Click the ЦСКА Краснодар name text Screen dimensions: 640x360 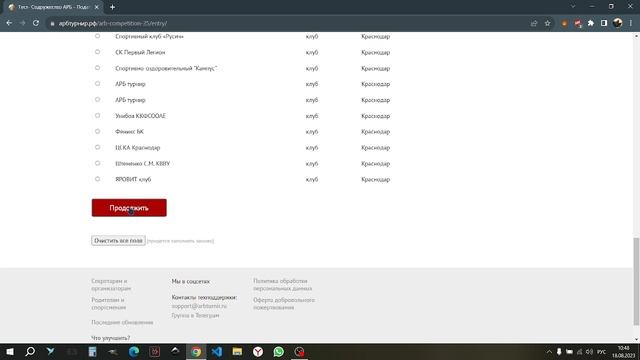pyautogui.click(x=138, y=148)
